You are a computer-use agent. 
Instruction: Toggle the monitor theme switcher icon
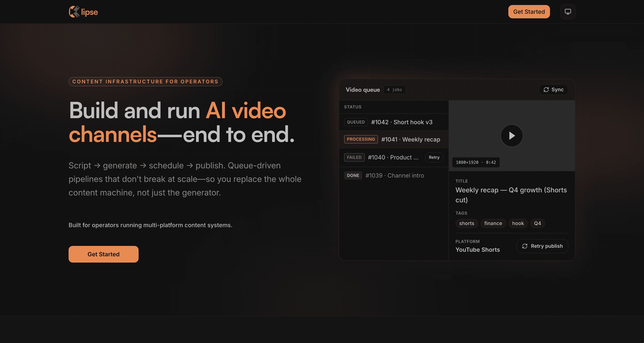[568, 12]
